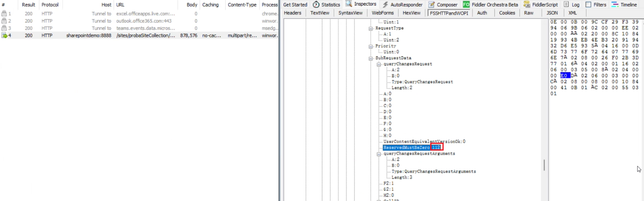Image resolution: width=644 pixels, height=201 pixels.
Task: Select the excel.officeapps.live.com tunnel session
Action: (x=139, y=13)
